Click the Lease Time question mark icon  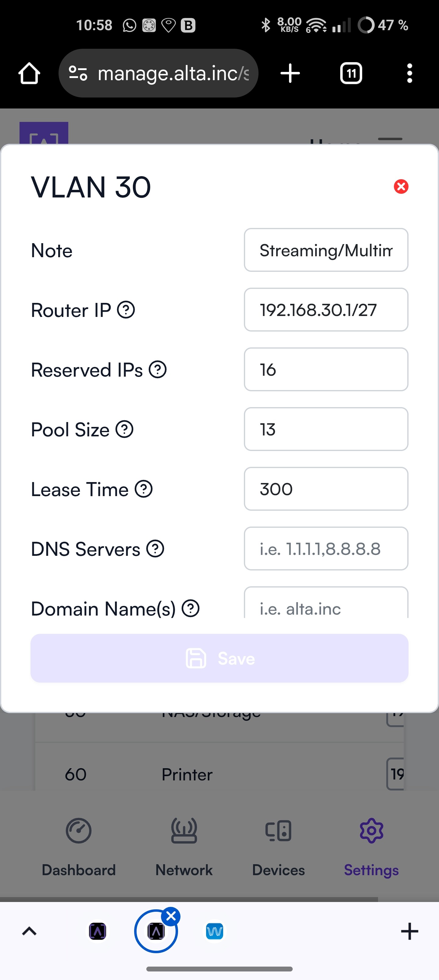point(144,489)
